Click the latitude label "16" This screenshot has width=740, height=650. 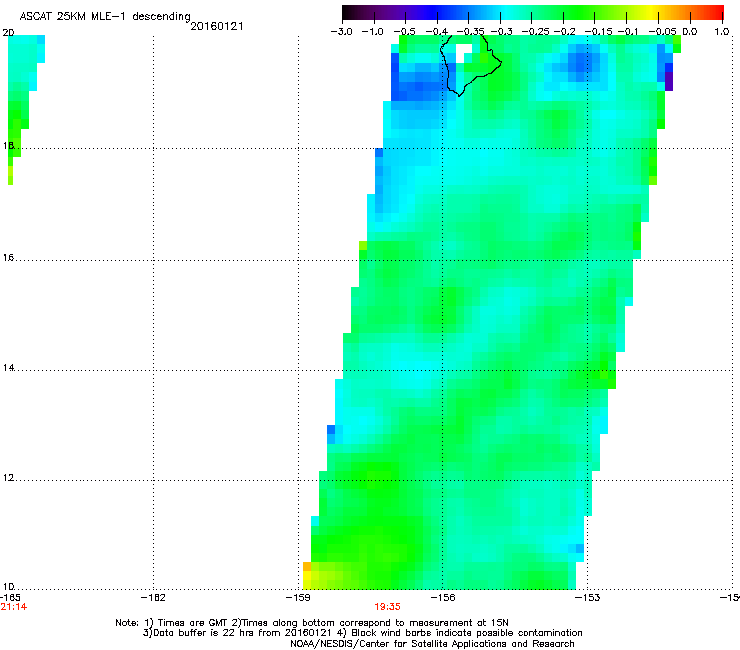[x=8, y=257]
